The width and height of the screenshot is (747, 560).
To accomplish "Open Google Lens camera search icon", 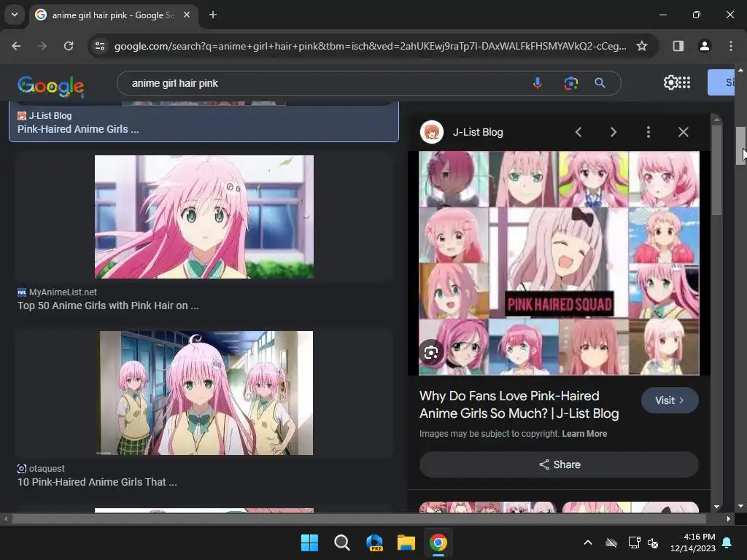I will [x=570, y=83].
